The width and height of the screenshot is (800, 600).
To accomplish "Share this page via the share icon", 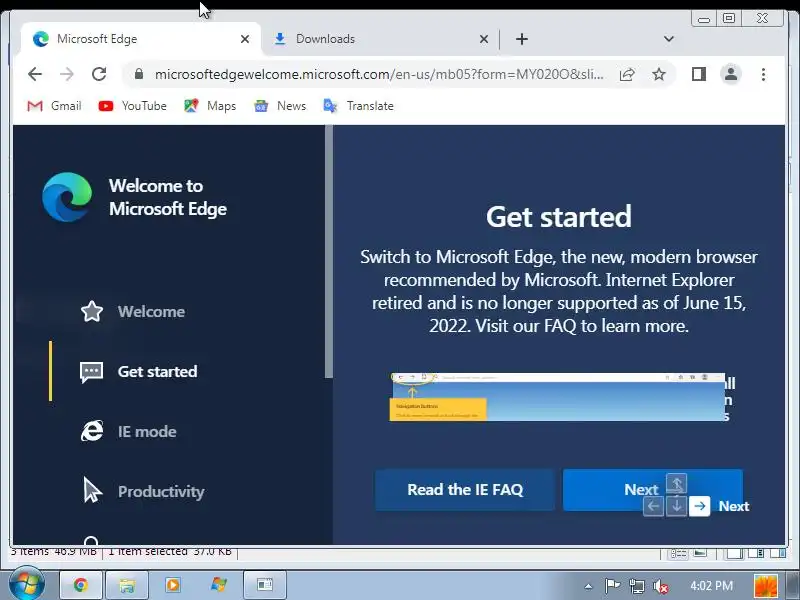I will point(627,74).
